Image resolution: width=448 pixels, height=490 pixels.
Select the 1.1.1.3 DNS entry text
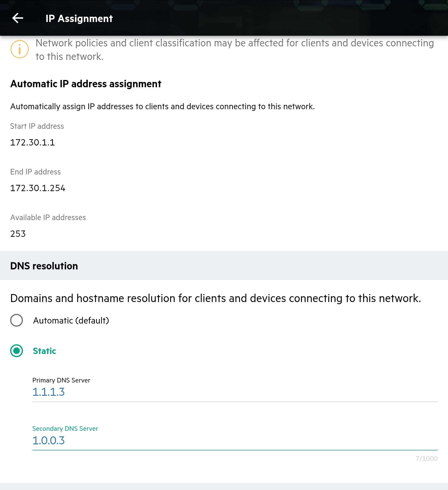49,392
